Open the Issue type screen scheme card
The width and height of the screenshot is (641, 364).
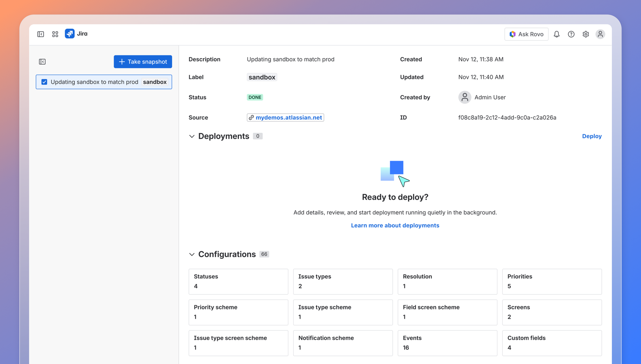238,343
